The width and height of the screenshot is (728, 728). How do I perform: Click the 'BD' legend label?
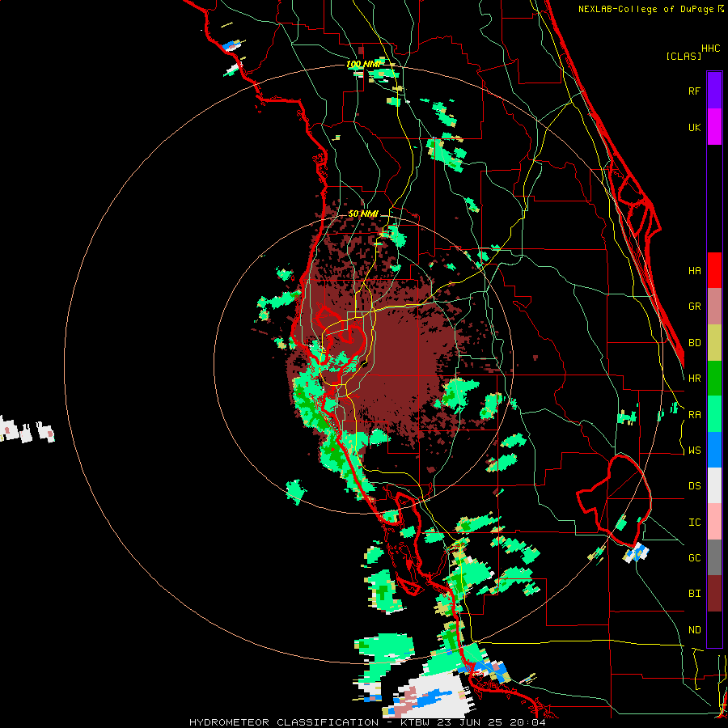point(694,343)
